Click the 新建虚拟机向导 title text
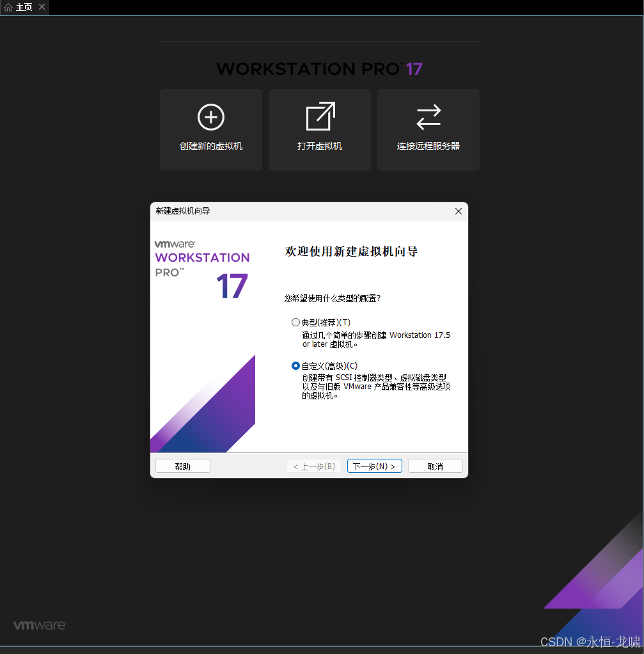The width and height of the screenshot is (644, 654). (x=182, y=211)
